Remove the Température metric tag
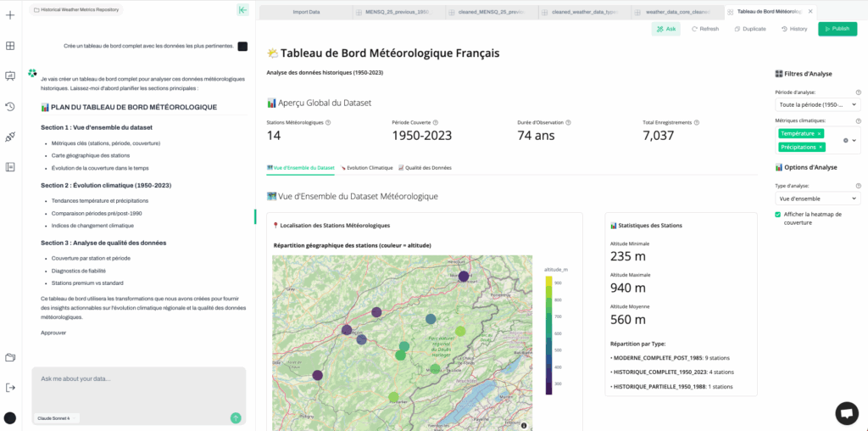The image size is (868, 431). pos(819,133)
